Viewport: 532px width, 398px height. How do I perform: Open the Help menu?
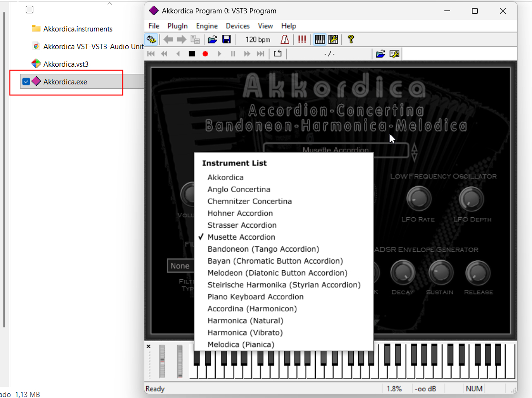point(289,26)
